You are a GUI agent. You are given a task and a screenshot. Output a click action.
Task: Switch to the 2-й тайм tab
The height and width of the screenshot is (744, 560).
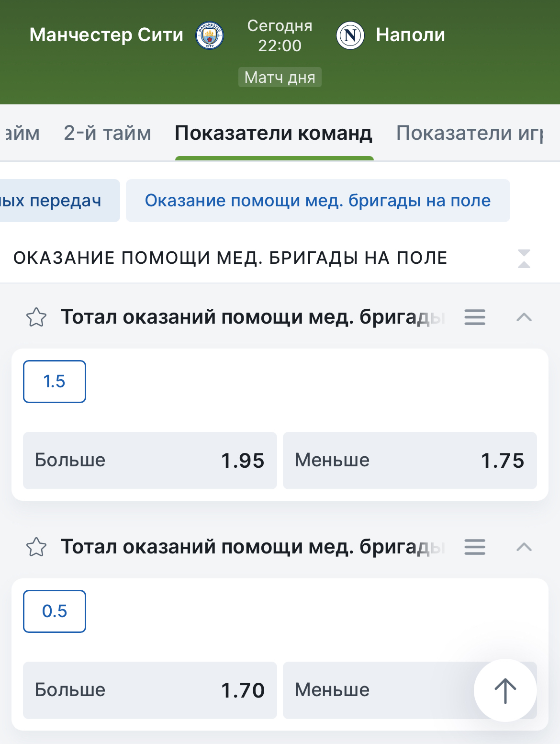(107, 133)
